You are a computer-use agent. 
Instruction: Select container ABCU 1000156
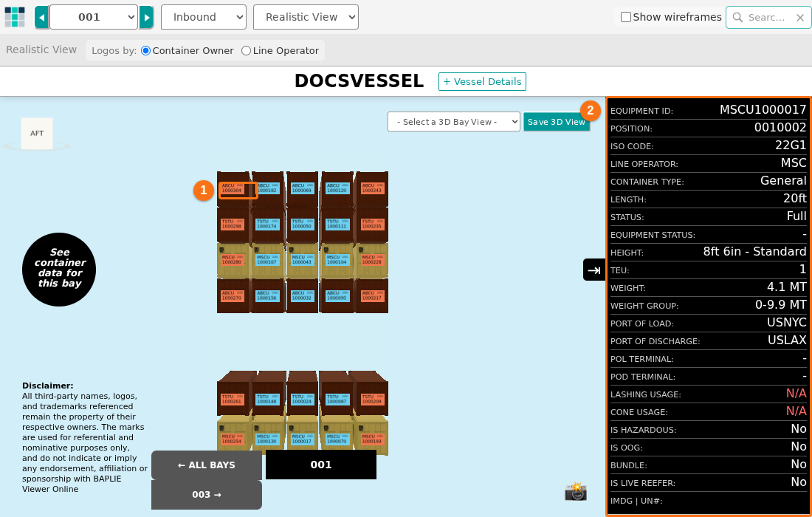[x=267, y=295]
